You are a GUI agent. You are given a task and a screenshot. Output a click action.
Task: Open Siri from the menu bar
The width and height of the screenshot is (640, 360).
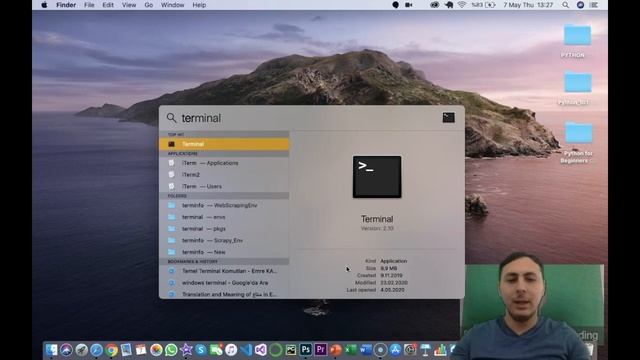[580, 5]
